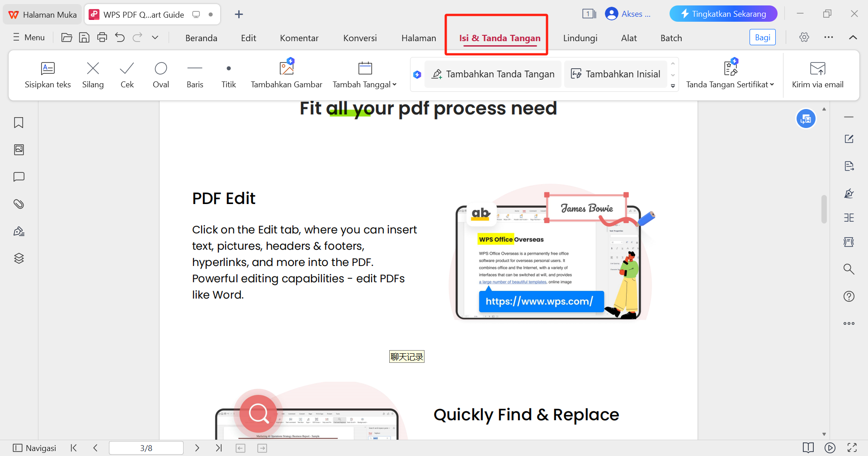The width and height of the screenshot is (868, 456).
Task: Expand the signature gallery list arrow
Action: (x=673, y=86)
